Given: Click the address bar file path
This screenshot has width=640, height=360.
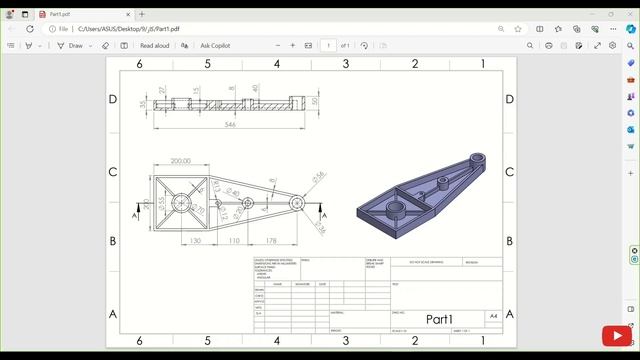Looking at the screenshot, I should coord(129,29).
